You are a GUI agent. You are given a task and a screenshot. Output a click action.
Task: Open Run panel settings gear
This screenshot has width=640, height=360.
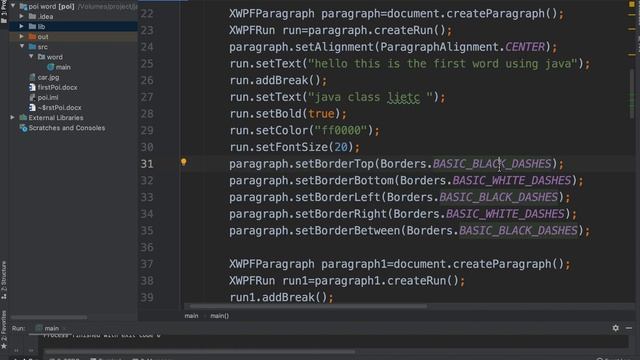coord(616,328)
